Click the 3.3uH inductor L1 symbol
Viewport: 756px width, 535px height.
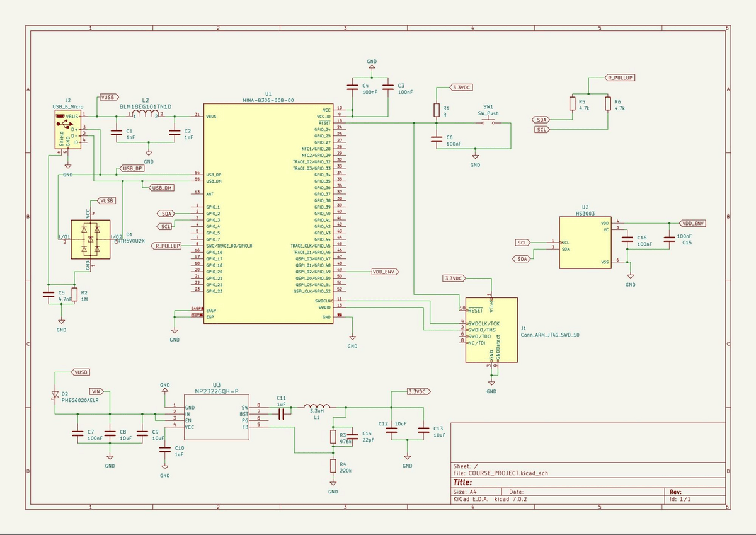pos(317,406)
